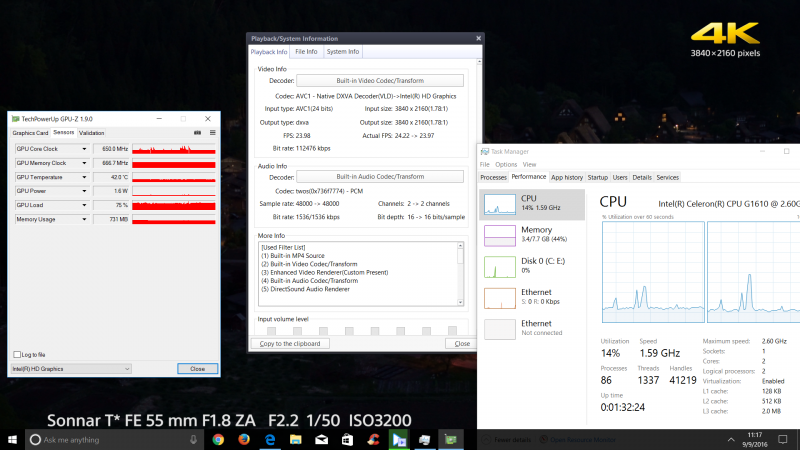Launch Firefox from the taskbar
Viewport: 800px width, 450px height.
point(244,440)
